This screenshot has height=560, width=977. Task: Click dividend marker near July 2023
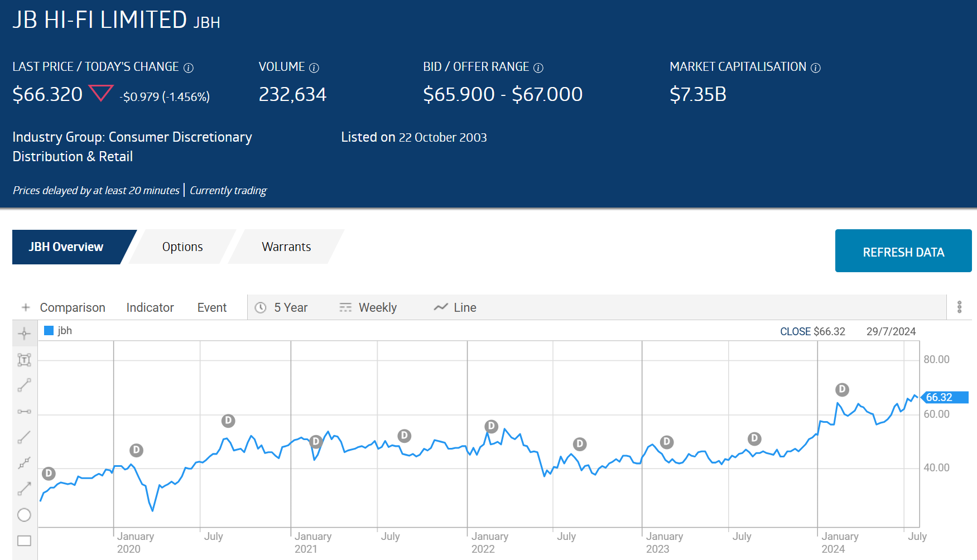(754, 438)
